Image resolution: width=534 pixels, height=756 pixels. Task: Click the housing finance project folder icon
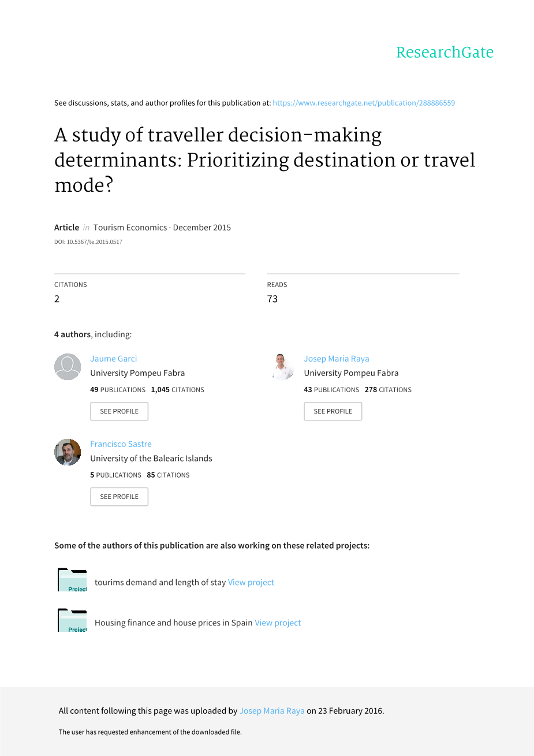click(x=72, y=620)
